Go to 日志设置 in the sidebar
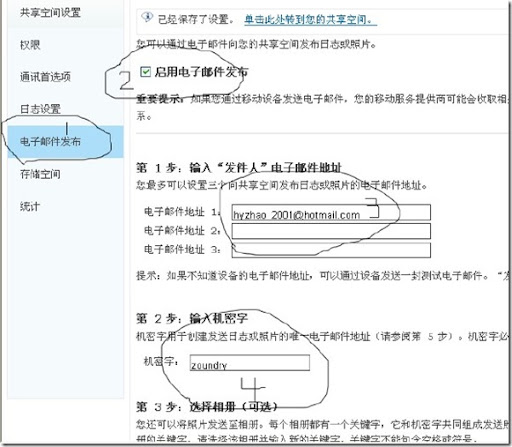The image size is (512, 447). click(x=40, y=109)
